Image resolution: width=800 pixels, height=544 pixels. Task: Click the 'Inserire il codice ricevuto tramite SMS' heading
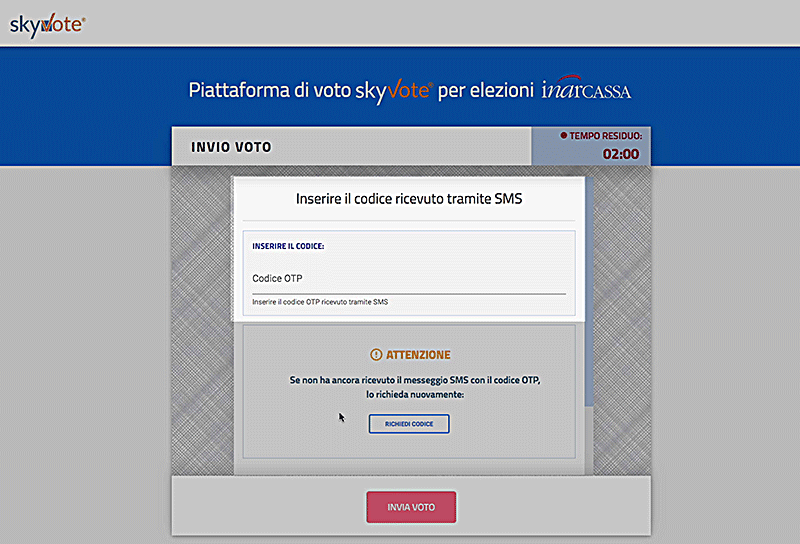pos(409,199)
